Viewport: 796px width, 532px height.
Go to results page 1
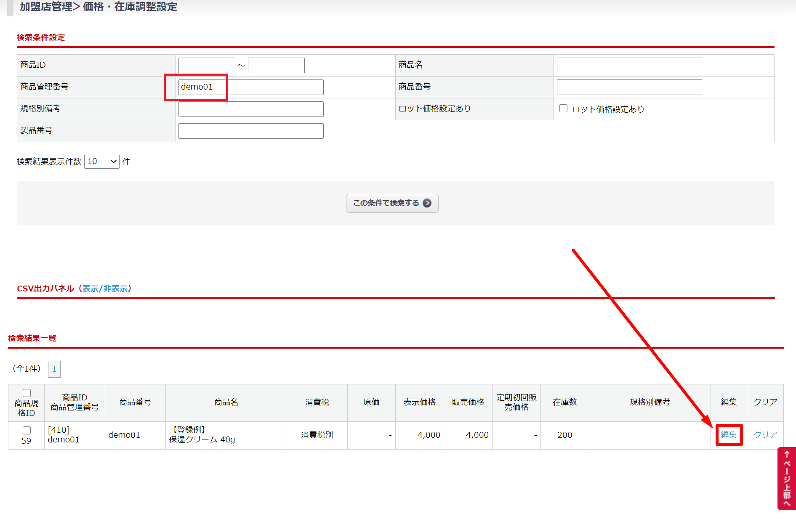[54, 369]
